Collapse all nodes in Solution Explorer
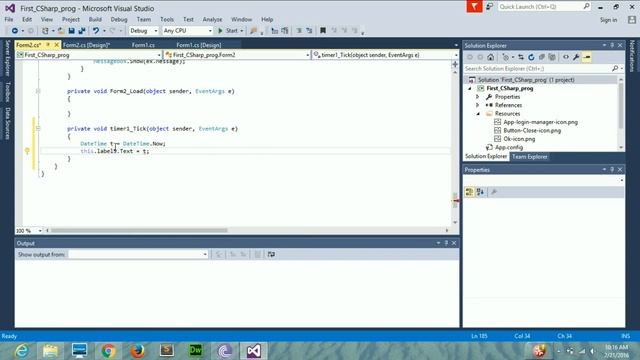Viewport: 640px width, 360px height. click(542, 57)
